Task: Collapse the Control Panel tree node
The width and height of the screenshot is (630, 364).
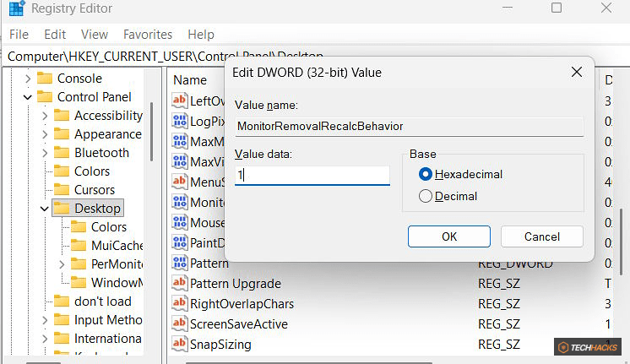Action: 28,97
